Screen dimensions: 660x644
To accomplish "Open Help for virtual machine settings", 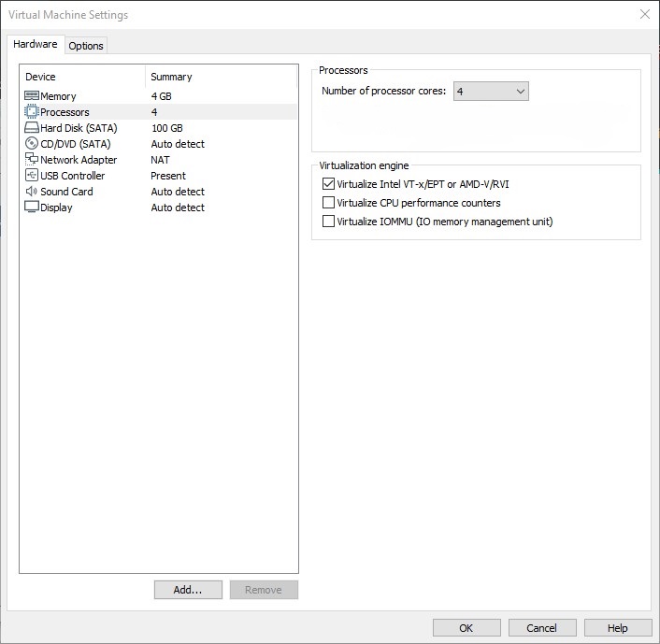I will (x=617, y=628).
